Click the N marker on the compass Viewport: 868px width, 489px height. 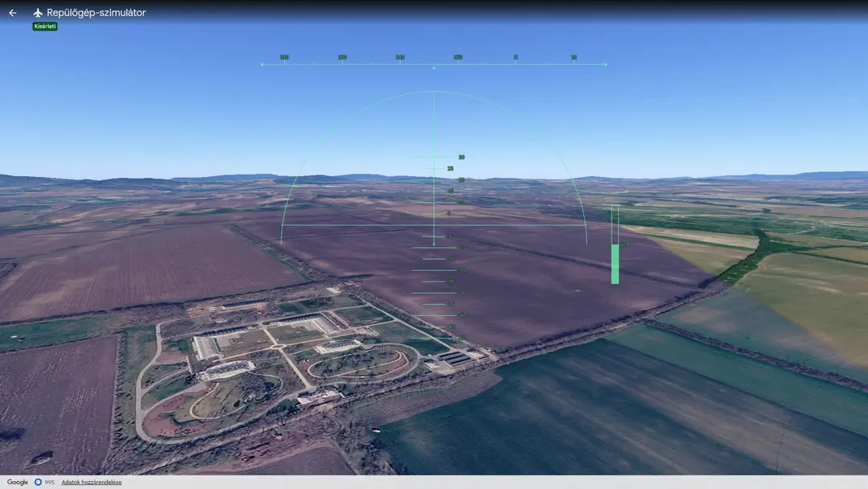point(516,57)
